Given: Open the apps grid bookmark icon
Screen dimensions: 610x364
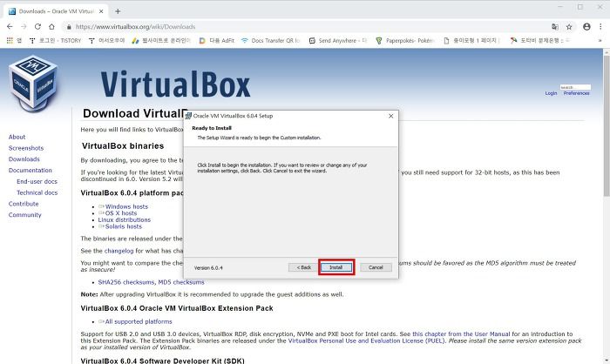Looking at the screenshot, I should pyautogui.click(x=10, y=40).
